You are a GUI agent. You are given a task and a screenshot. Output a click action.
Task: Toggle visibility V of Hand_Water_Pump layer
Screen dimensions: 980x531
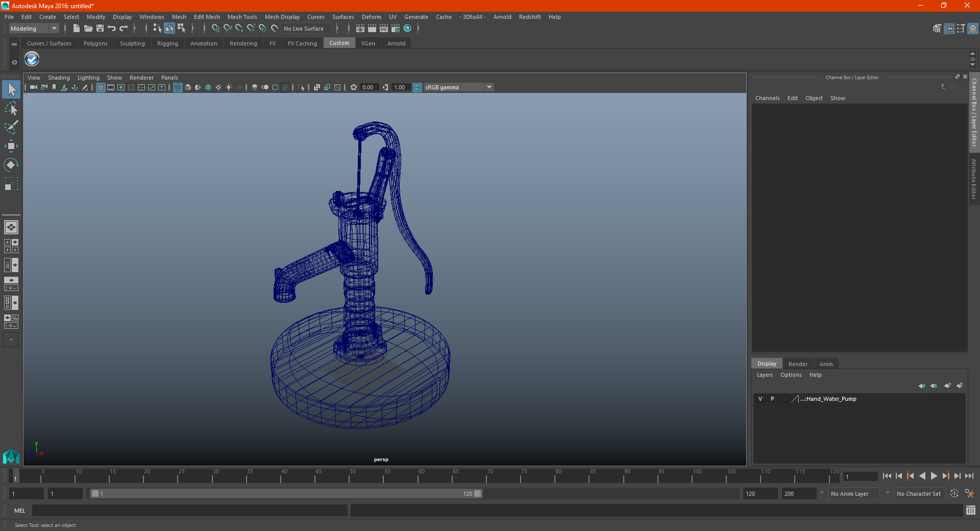coord(761,399)
